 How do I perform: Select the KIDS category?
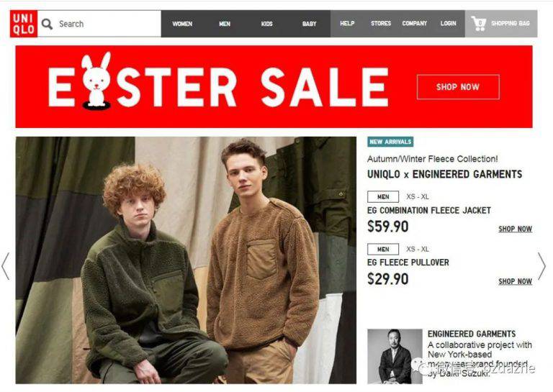[x=267, y=24]
